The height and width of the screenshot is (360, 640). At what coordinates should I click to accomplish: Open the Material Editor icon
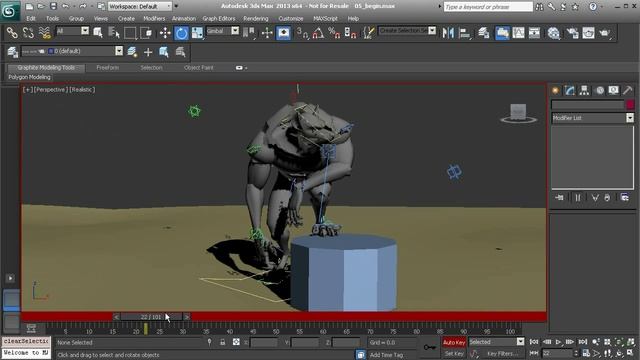coord(553,33)
